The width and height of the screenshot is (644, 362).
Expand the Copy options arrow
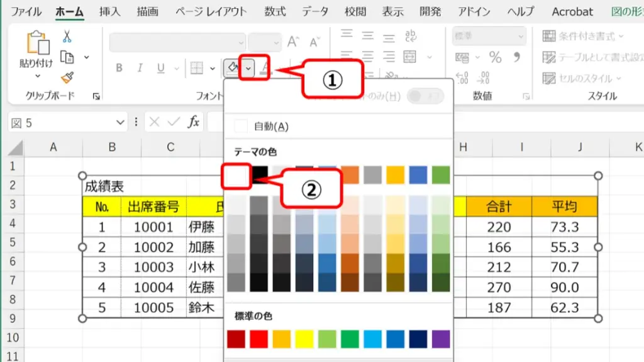pyautogui.click(x=87, y=57)
